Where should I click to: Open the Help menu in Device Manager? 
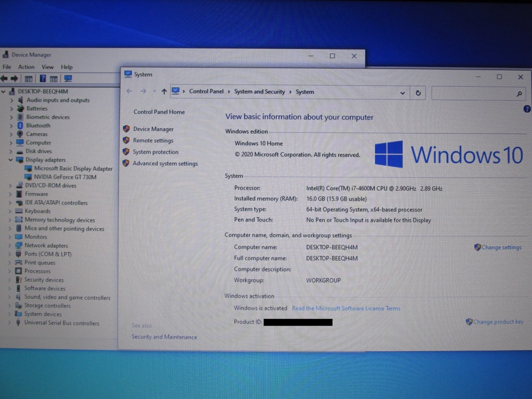66,67
